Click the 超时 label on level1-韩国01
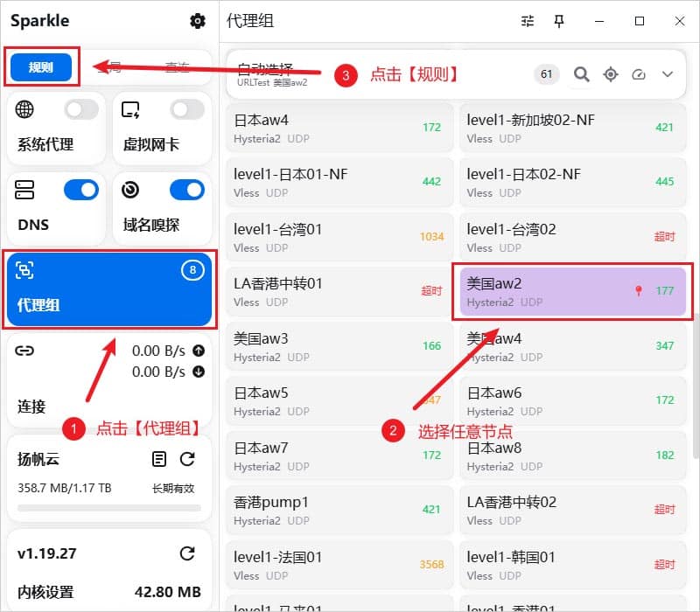Screen dimensions: 700x612 [664, 565]
